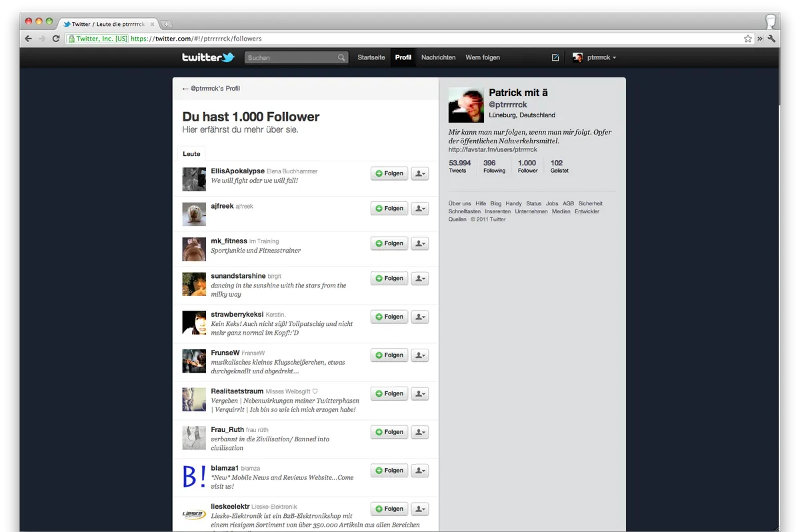The image size is (800, 532).
Task: Open the compose new tweet icon
Action: pyautogui.click(x=555, y=58)
